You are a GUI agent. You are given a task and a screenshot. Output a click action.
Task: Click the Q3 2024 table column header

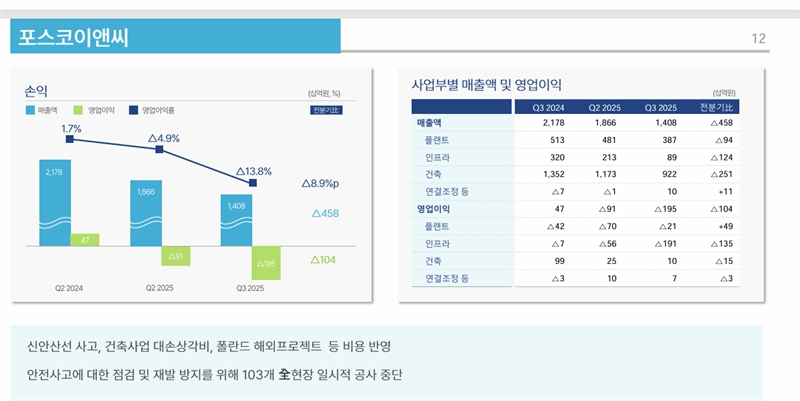[548, 107]
